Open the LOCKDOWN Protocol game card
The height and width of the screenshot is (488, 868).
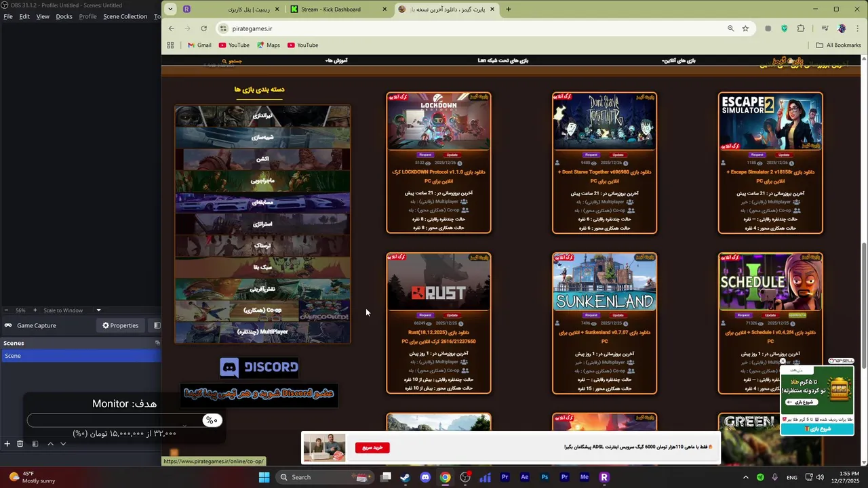(439, 163)
